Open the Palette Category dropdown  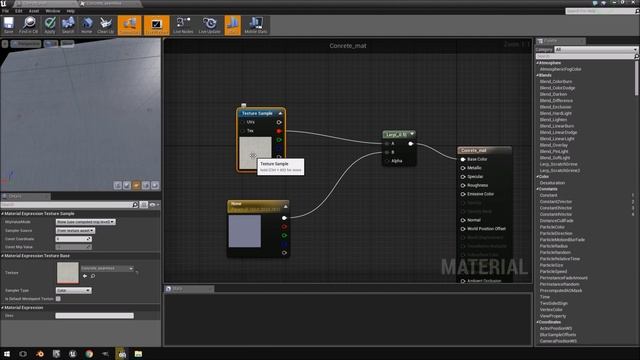[x=596, y=49]
